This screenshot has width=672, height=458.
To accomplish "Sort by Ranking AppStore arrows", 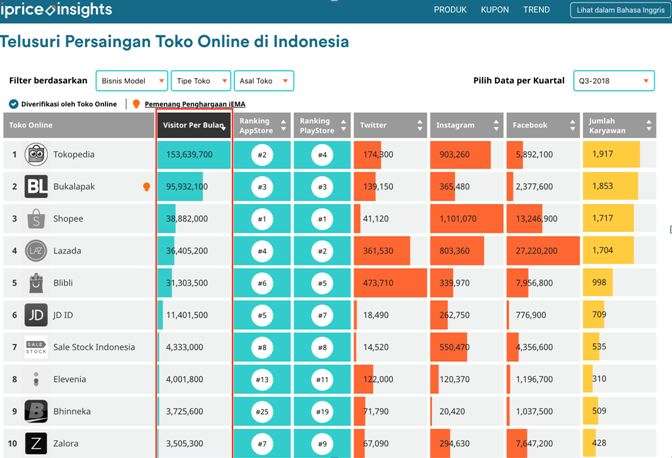I will point(283,125).
